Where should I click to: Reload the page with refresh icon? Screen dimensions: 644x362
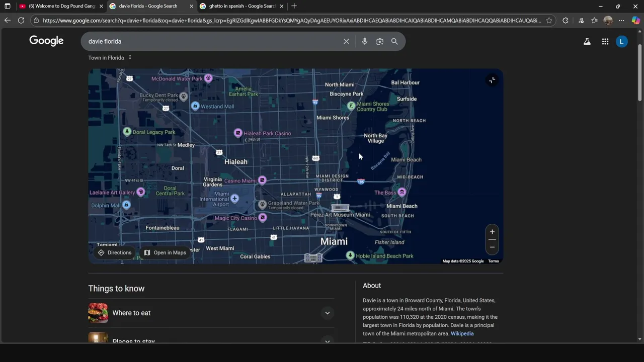pyautogui.click(x=21, y=21)
